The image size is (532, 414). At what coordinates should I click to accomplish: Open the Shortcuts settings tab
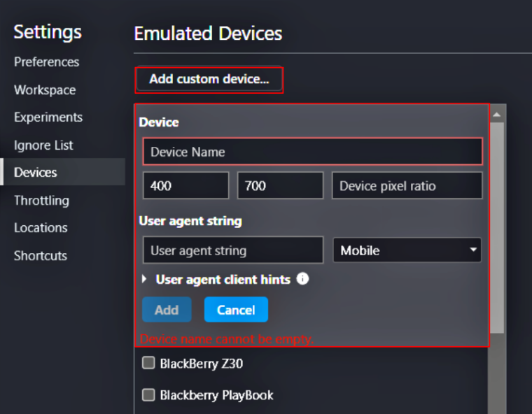[x=41, y=255]
